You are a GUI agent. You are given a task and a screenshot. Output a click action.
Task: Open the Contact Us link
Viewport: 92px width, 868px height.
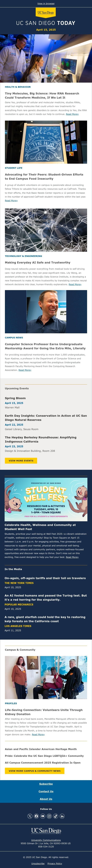point(46,792)
